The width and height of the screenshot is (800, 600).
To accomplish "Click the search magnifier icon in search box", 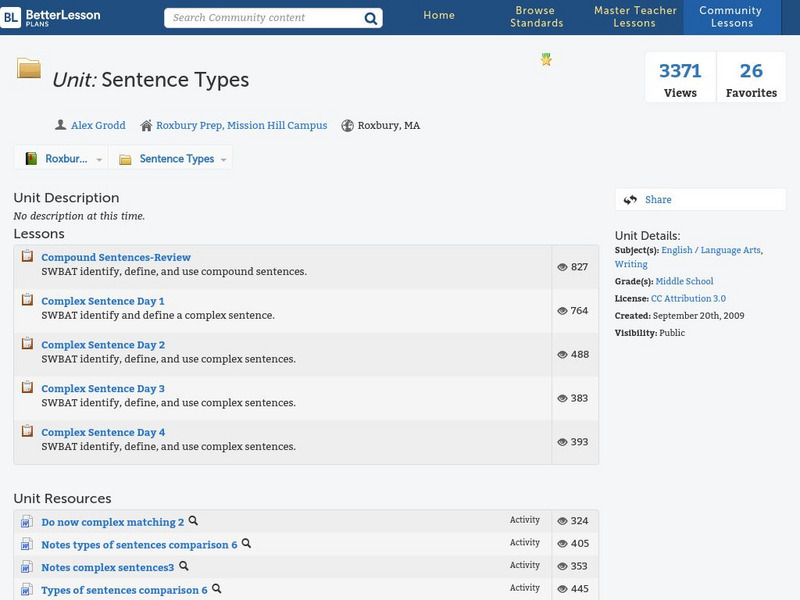I will click(370, 18).
